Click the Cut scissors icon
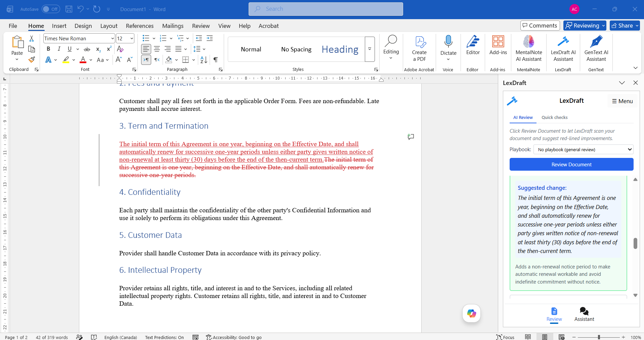 click(x=32, y=39)
